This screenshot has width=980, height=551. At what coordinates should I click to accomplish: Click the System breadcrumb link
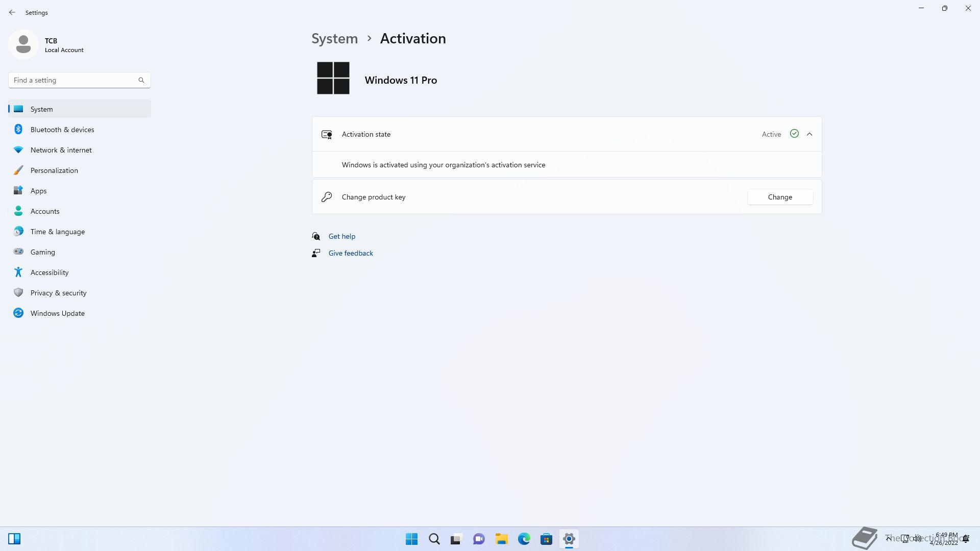[334, 39]
